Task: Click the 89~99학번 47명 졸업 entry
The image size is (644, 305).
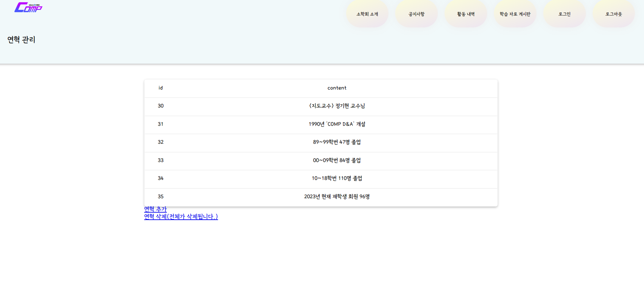Action: coord(337,142)
